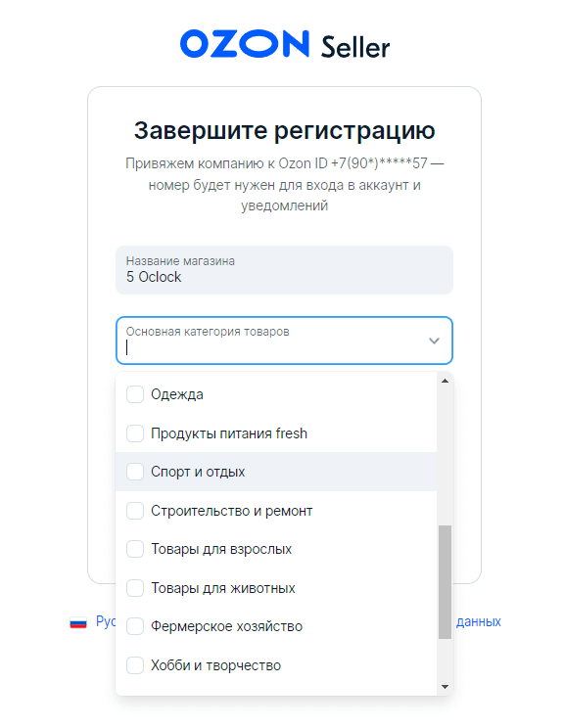The image size is (563, 728).
Task: Click the scrollbar up arrow
Action: click(x=445, y=381)
